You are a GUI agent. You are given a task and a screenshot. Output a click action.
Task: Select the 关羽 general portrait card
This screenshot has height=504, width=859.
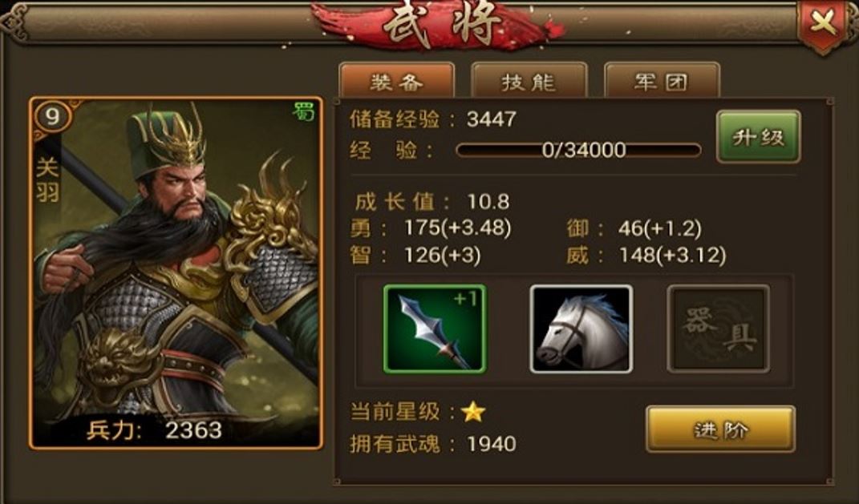(176, 273)
